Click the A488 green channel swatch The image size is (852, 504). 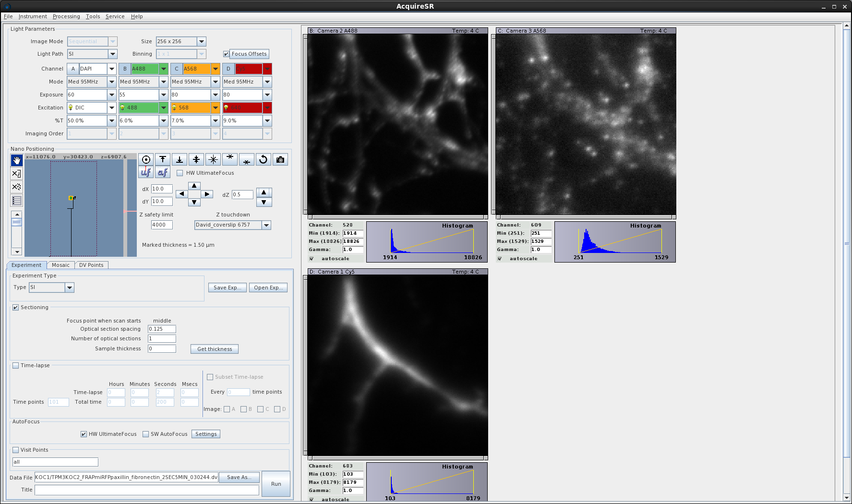click(x=144, y=69)
